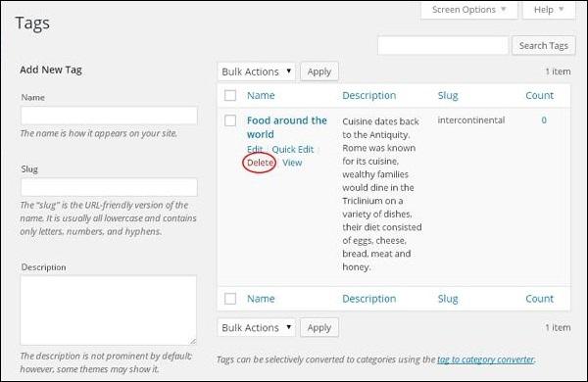The height and width of the screenshot is (382, 588).
Task: Sort by Description in the footer row
Action: (x=369, y=299)
